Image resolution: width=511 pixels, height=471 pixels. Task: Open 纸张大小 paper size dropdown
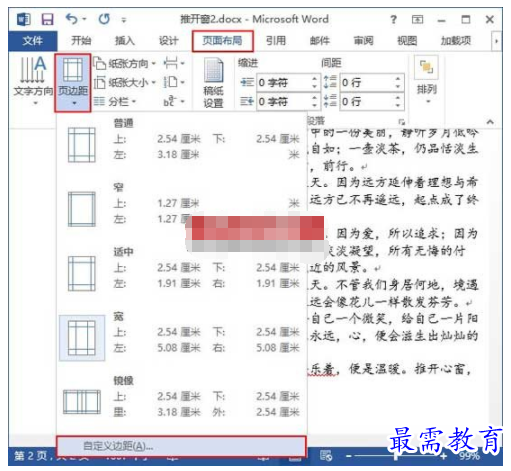coord(124,82)
